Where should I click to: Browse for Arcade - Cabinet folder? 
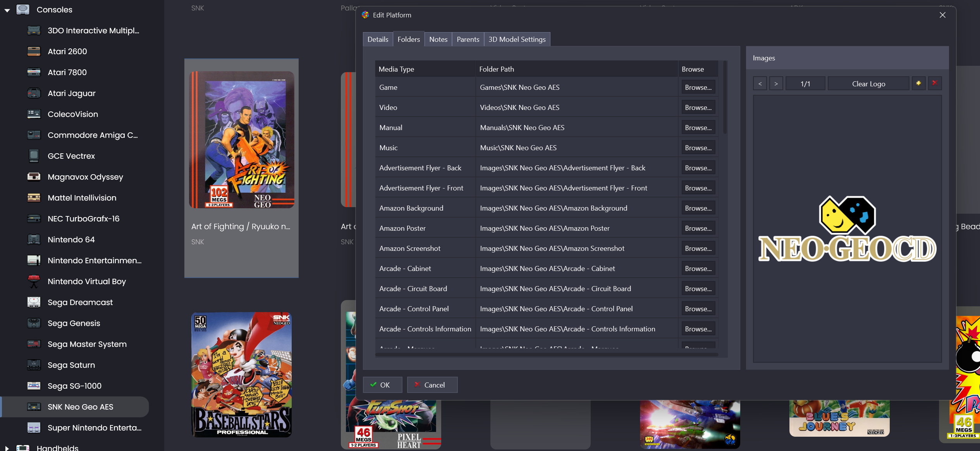click(698, 268)
